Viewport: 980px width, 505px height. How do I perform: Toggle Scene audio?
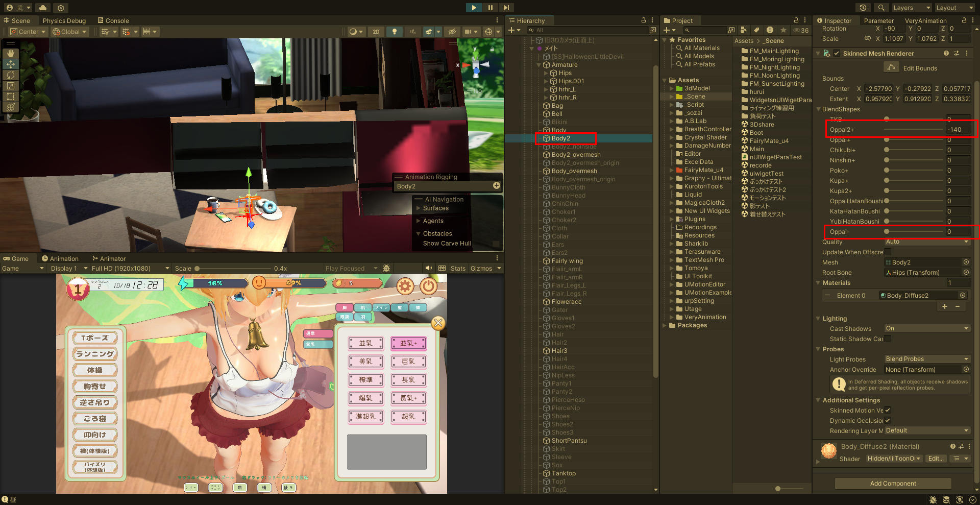click(x=412, y=32)
